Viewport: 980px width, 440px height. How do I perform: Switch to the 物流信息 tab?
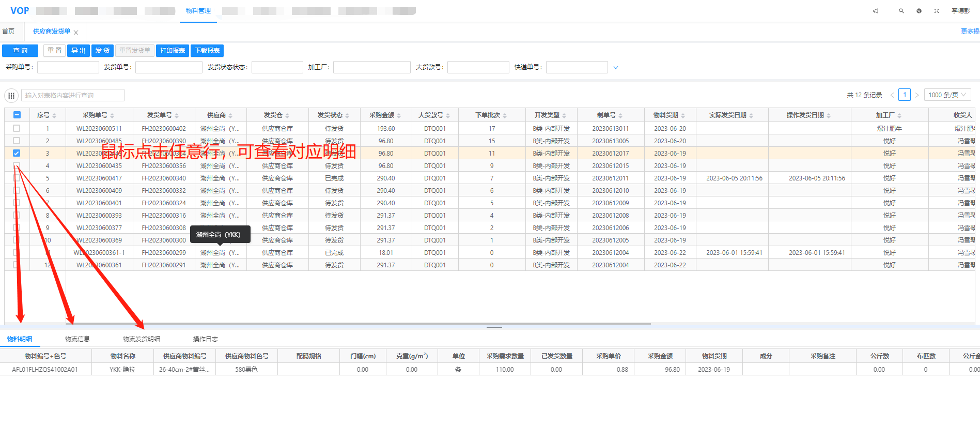click(77, 339)
